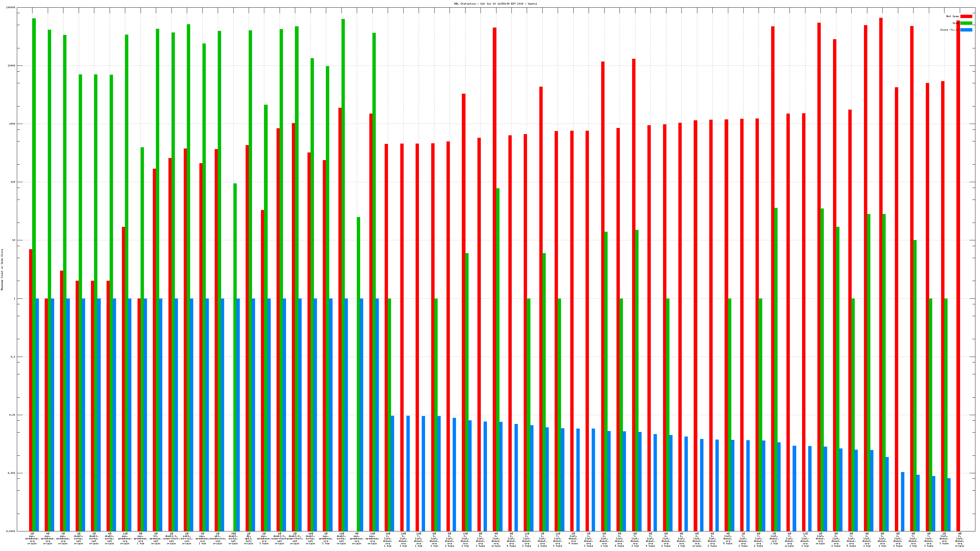980x551 pixels.
Task: Click the 10000 y-axis tick label
Action: pyautogui.click(x=12, y=66)
